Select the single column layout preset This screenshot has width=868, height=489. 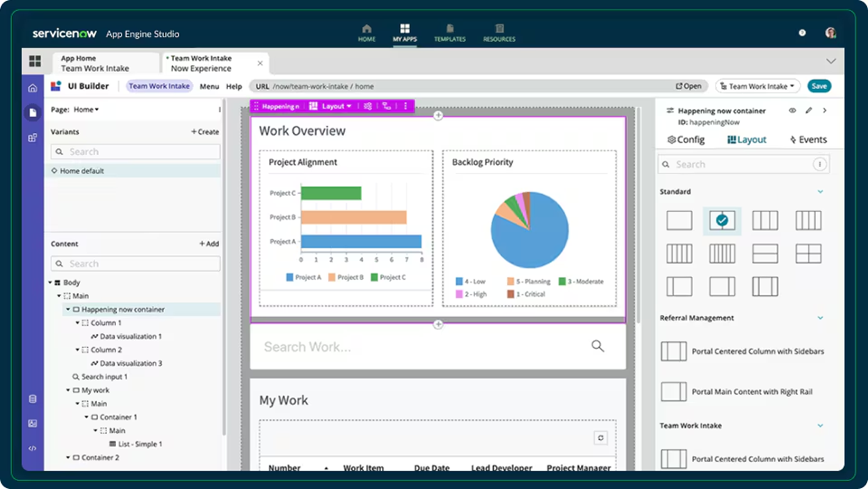point(679,220)
